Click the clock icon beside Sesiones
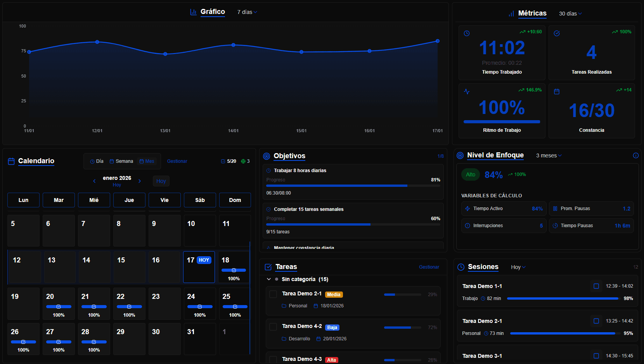This screenshot has width=644, height=364. pos(461,267)
